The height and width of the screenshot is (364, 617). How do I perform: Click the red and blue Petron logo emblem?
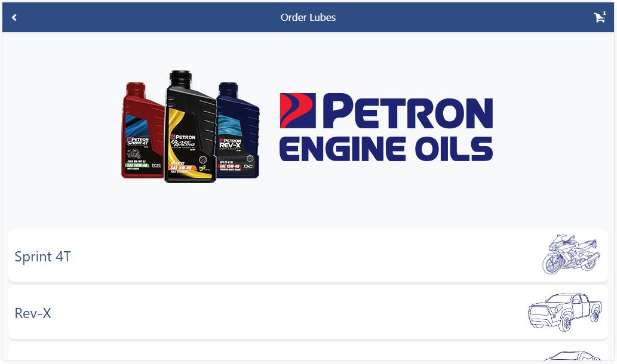point(298,110)
